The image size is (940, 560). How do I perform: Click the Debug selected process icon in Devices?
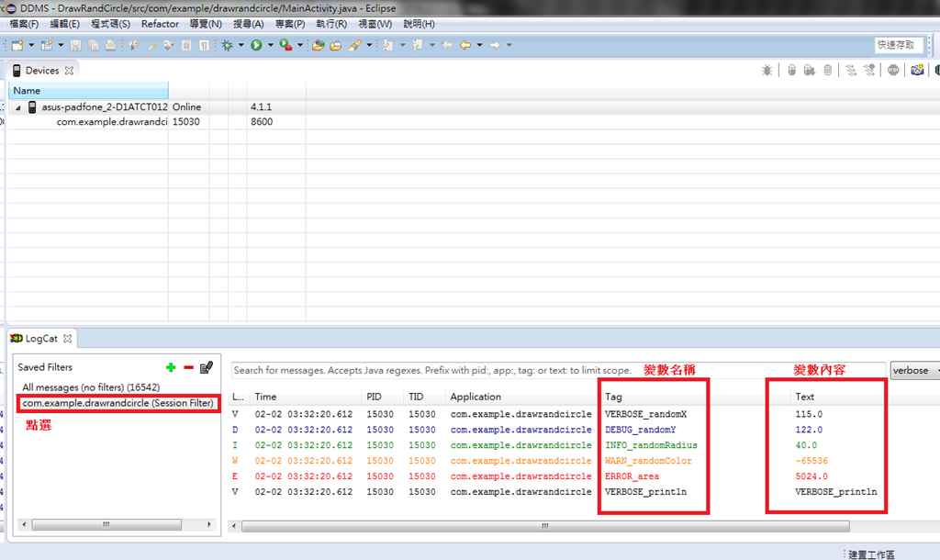(x=767, y=70)
